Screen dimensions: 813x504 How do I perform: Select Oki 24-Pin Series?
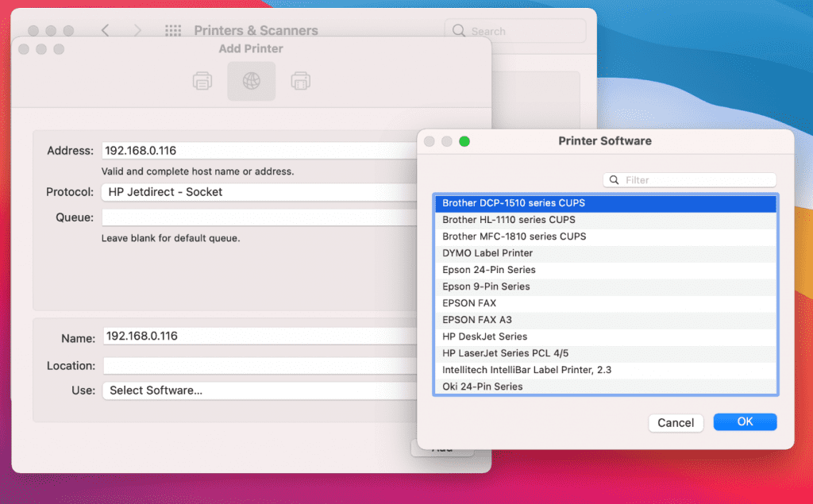tap(606, 387)
